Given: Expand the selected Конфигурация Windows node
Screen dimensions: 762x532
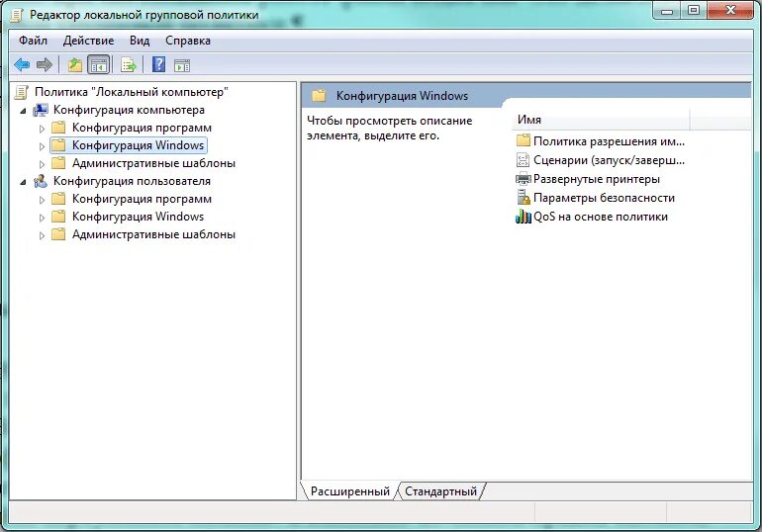Looking at the screenshot, I should tap(42, 146).
